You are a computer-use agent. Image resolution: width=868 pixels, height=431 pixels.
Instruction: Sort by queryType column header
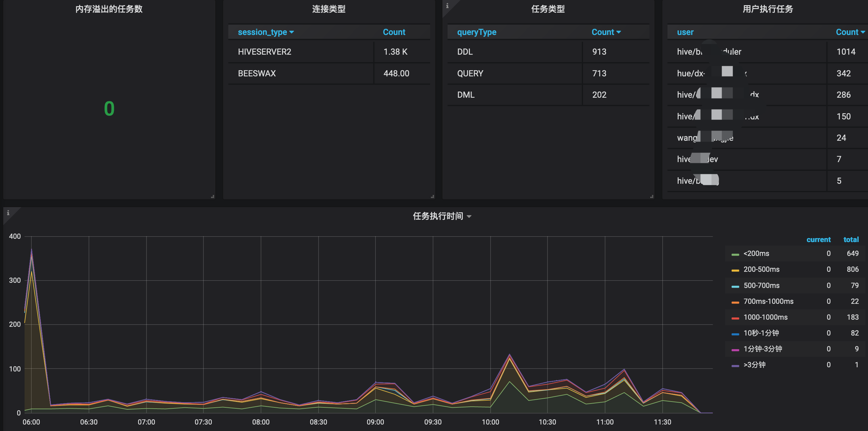(x=476, y=32)
